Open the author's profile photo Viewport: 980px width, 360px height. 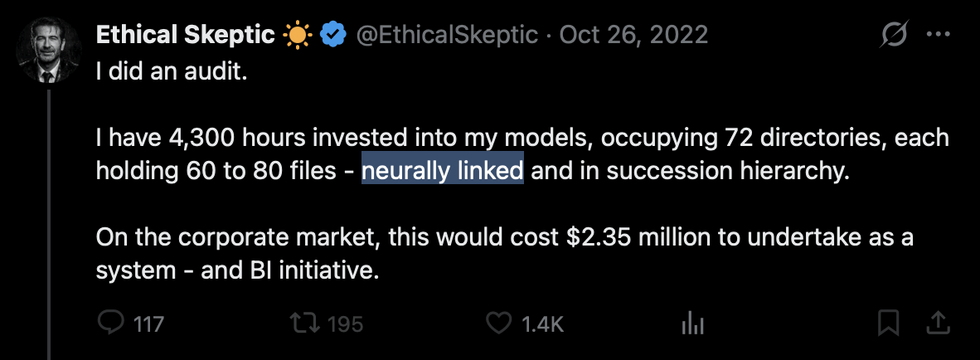tap(49, 52)
